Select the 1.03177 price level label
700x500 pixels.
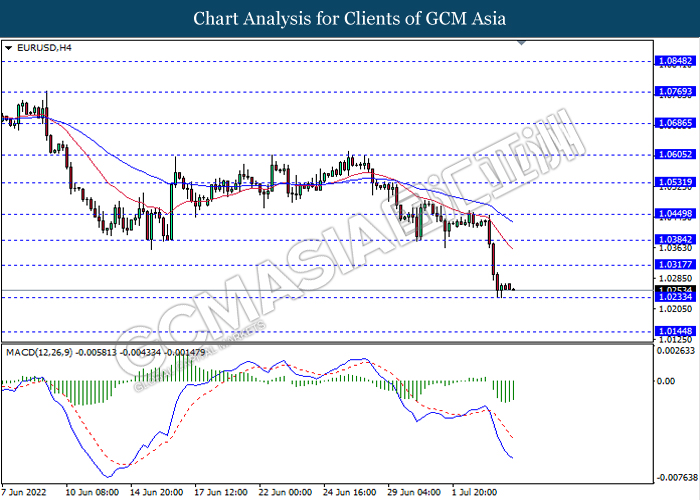pos(675,265)
